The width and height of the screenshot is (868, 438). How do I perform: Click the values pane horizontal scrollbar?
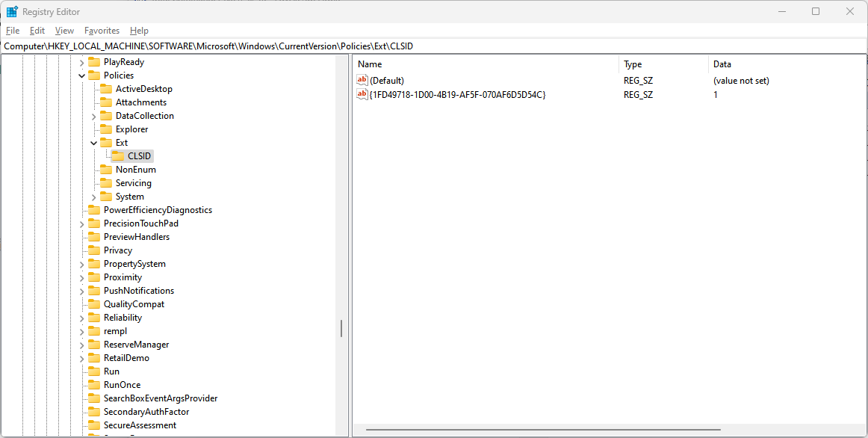click(x=543, y=429)
